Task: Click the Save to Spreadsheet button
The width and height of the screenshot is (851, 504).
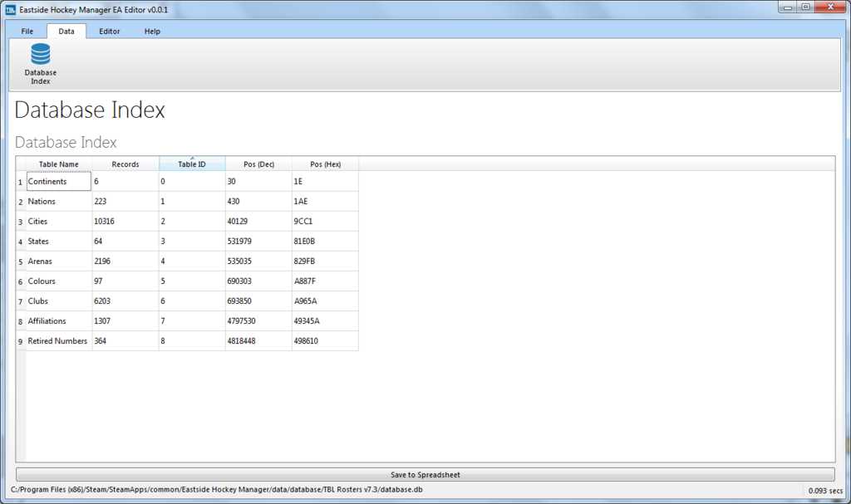Action: click(425, 473)
